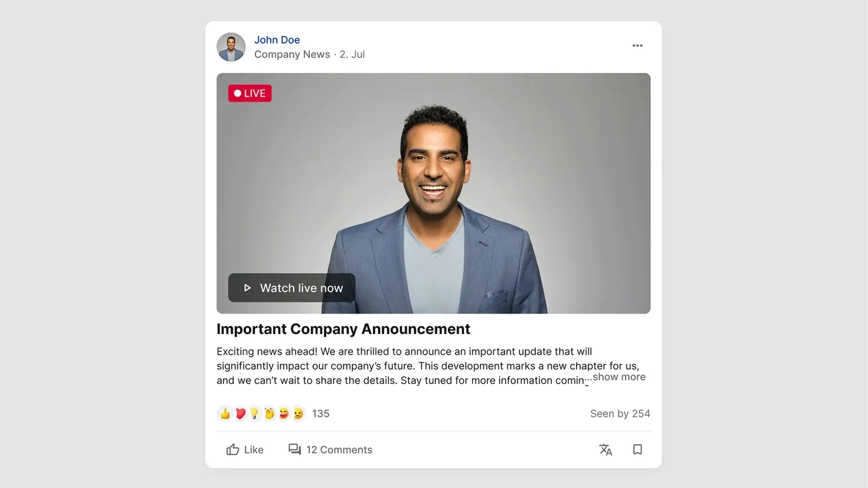Expand post text with show more

[619, 376]
